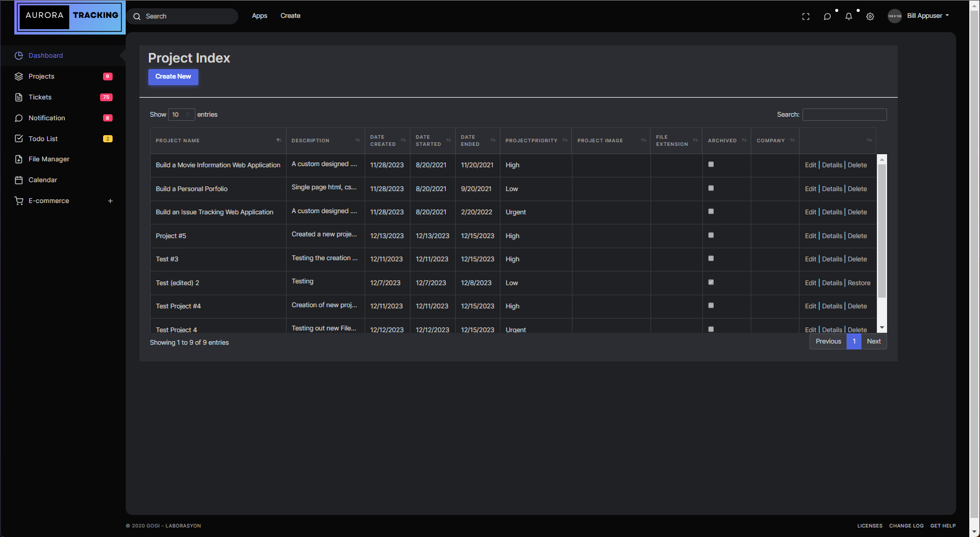
Task: Open the Apps menu
Action: (260, 16)
